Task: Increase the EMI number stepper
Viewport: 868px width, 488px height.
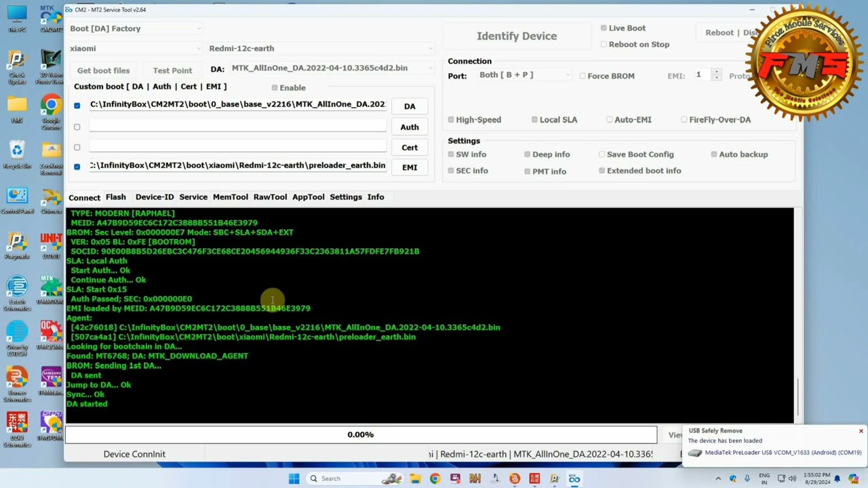Action: point(717,72)
